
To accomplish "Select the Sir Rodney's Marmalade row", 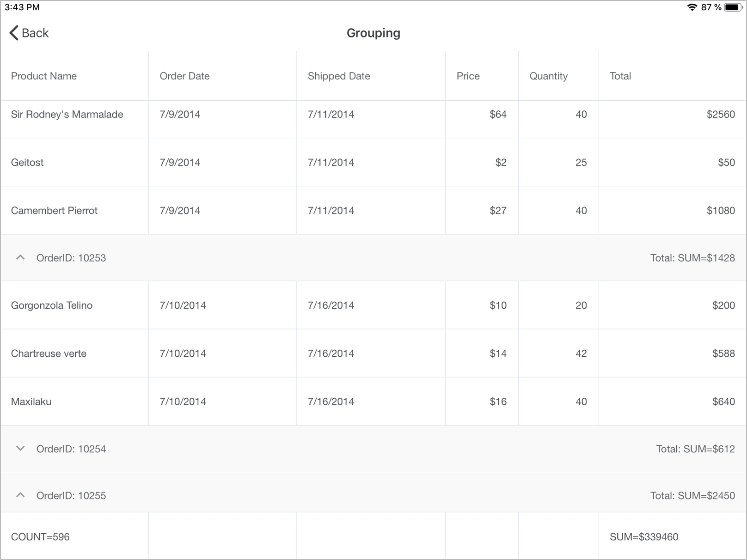I will 67,115.
